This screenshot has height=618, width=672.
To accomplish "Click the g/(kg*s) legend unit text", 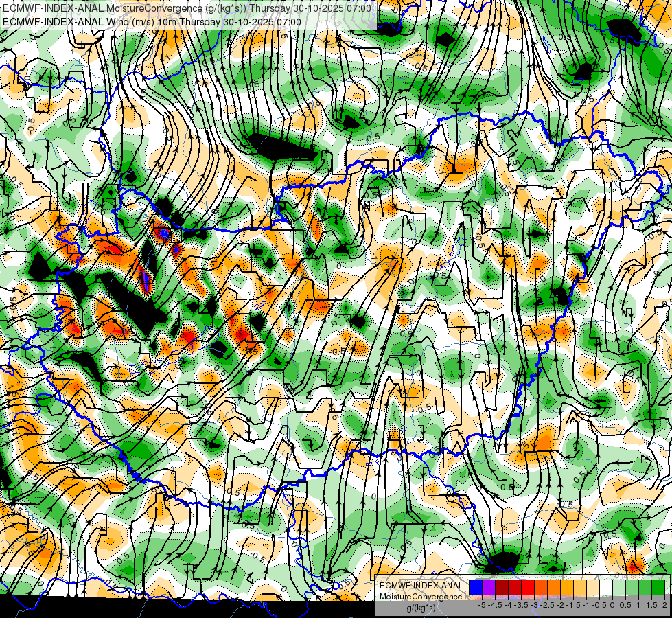I will [x=421, y=608].
